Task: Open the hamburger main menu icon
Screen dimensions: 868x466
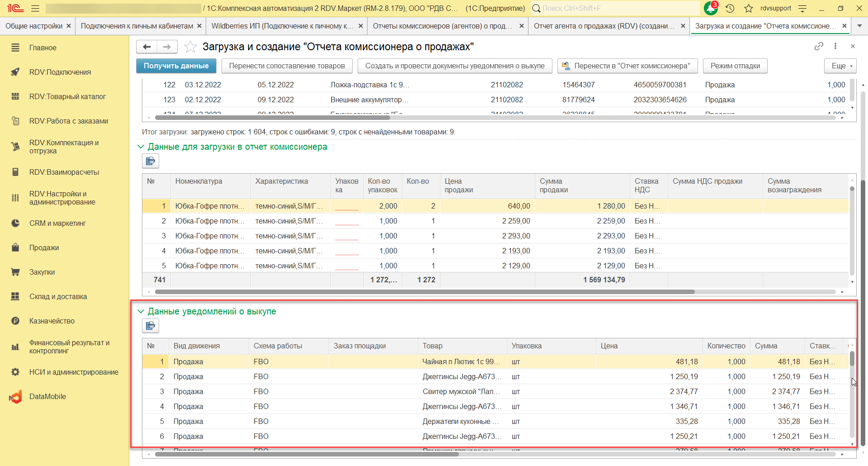Action: [x=35, y=8]
